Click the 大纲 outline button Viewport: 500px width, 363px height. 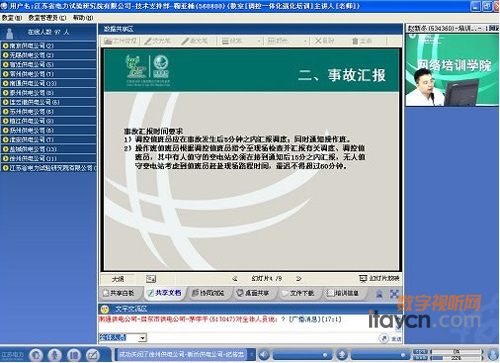pos(118,279)
